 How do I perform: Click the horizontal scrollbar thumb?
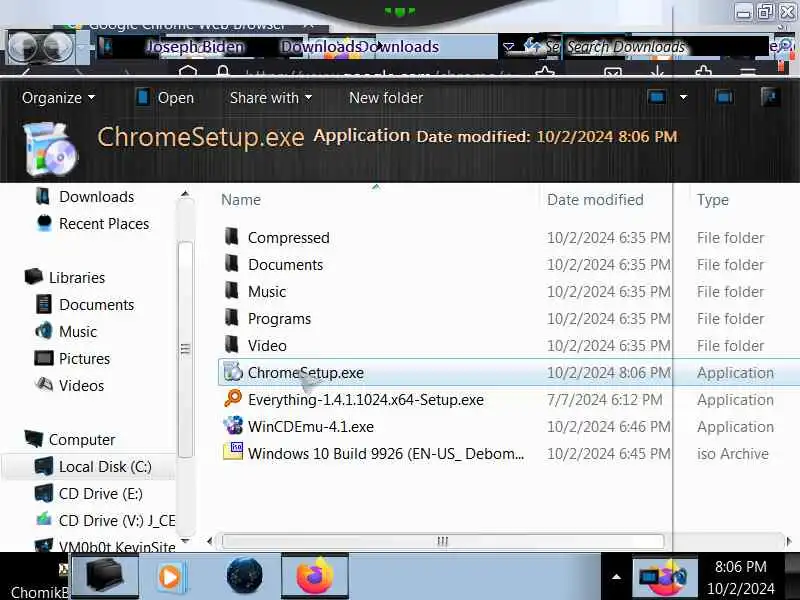click(443, 541)
